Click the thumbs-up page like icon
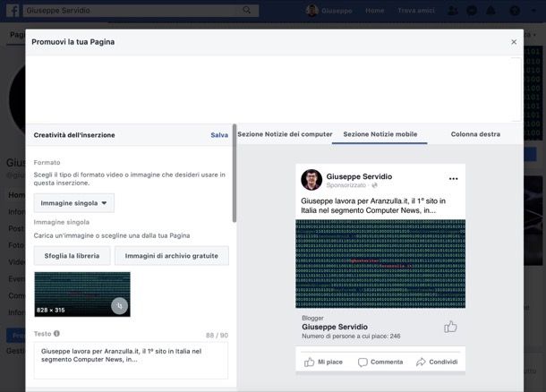This screenshot has width=546, height=392. tap(450, 327)
